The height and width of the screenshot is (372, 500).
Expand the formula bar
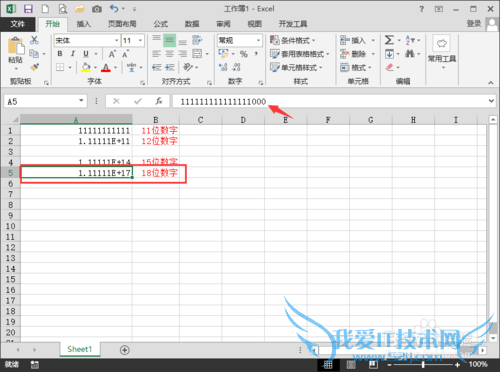pyautogui.click(x=491, y=101)
